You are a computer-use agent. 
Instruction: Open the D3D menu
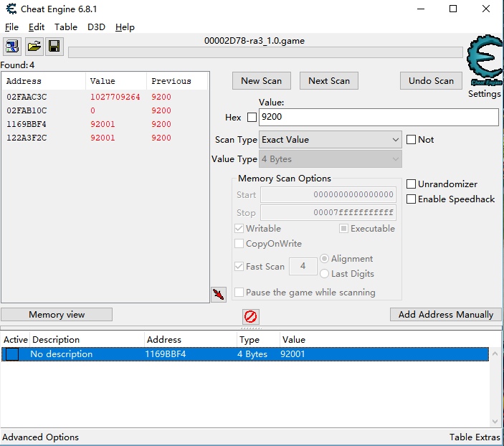[x=97, y=27]
